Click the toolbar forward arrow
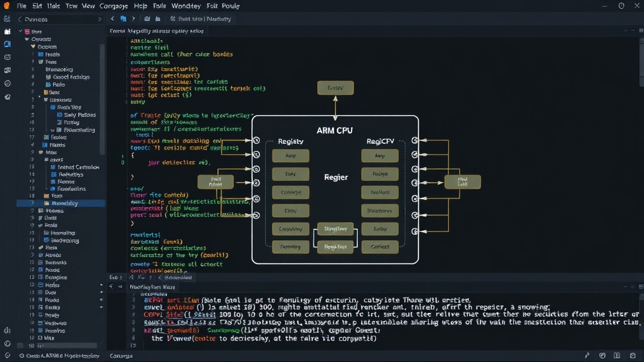 pyautogui.click(x=133, y=18)
